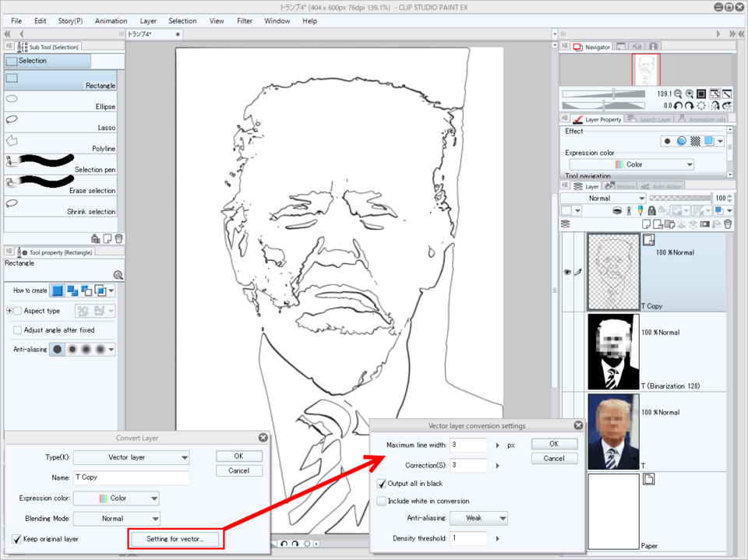Image resolution: width=748 pixels, height=560 pixels.
Task: Choose the Shrink selection sub tool
Action: coord(61,206)
